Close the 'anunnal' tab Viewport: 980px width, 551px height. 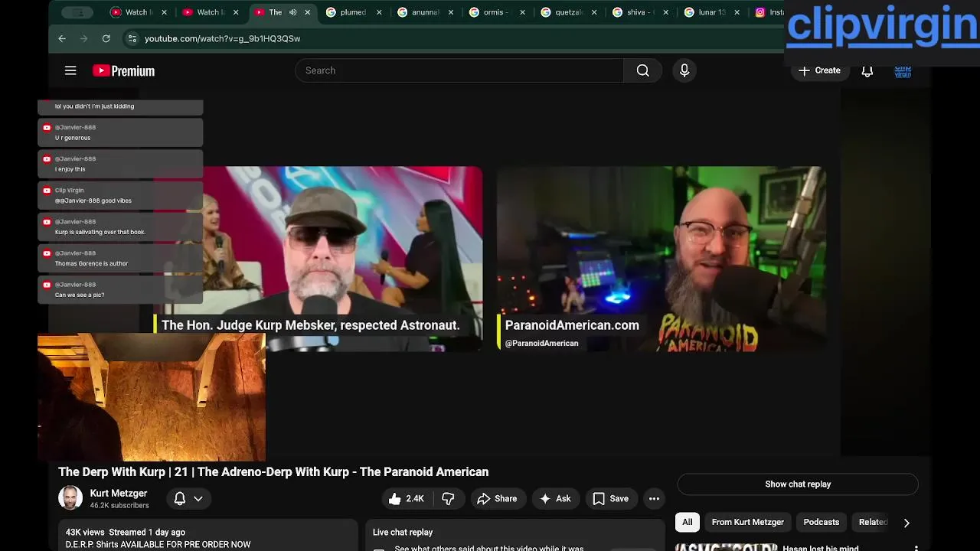click(x=450, y=12)
